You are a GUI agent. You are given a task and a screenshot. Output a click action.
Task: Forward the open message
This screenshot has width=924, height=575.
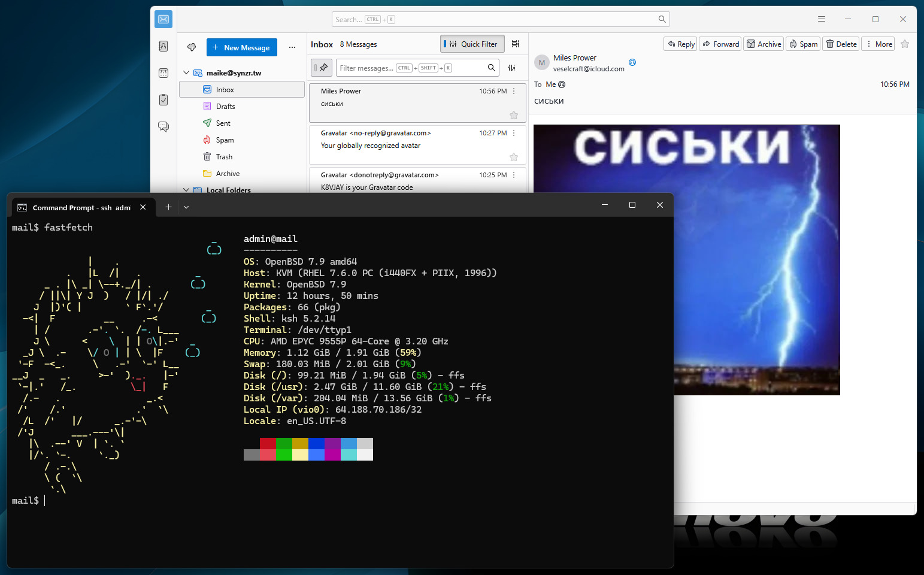(x=720, y=44)
